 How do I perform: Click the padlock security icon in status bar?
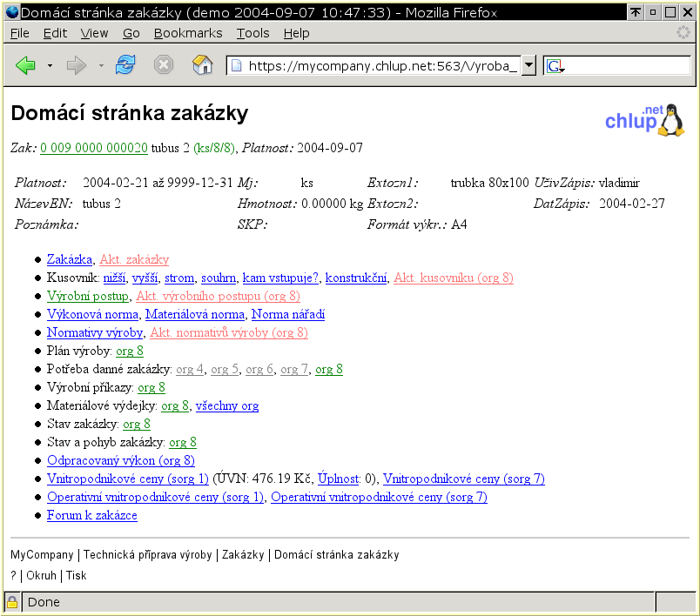pos(12,602)
